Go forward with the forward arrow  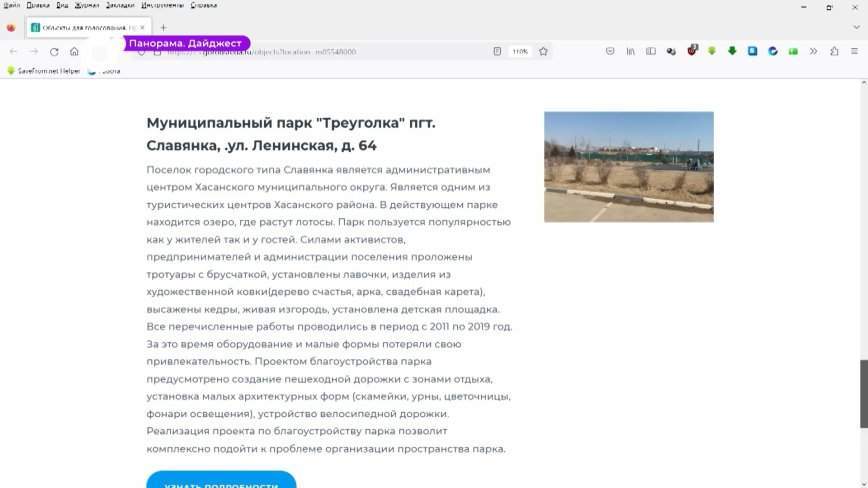coord(34,51)
